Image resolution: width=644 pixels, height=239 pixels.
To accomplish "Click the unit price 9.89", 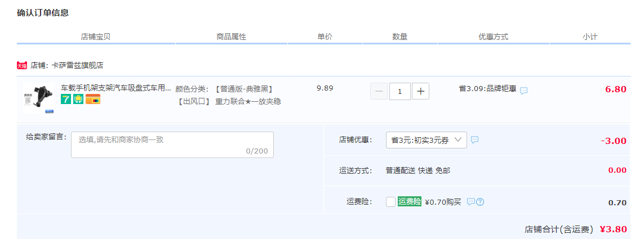I will [325, 88].
